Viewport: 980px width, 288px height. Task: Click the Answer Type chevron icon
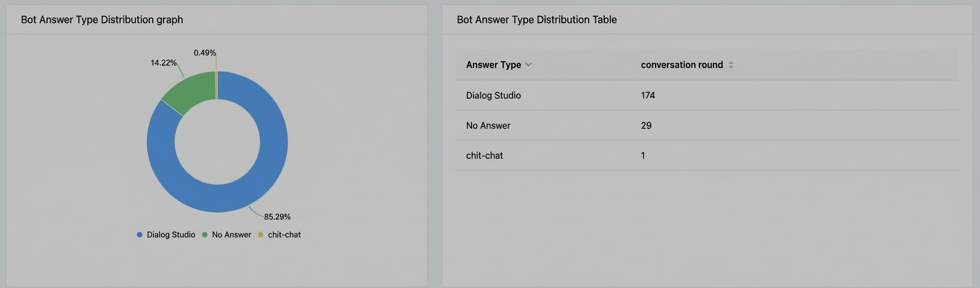point(528,65)
